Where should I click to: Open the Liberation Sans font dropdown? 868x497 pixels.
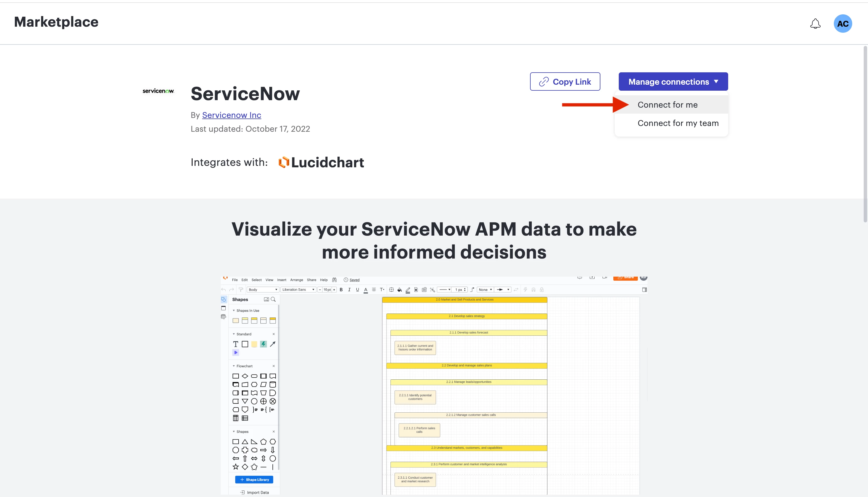tap(298, 290)
